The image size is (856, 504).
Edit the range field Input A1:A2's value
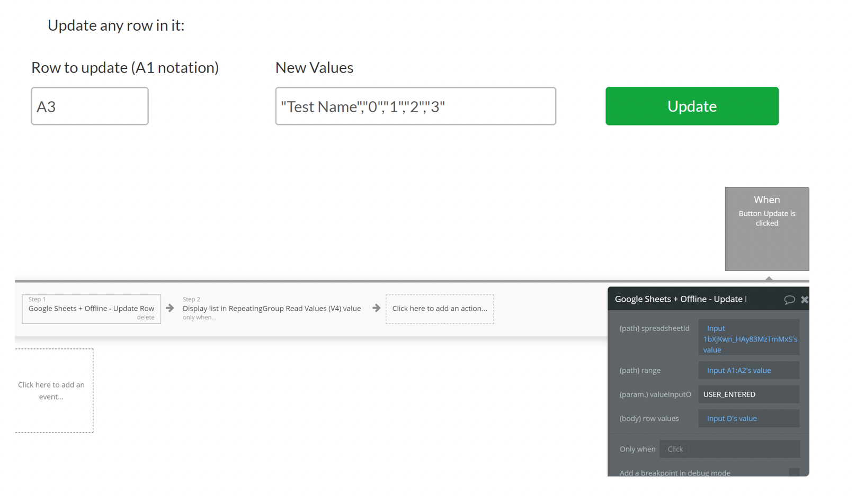pyautogui.click(x=749, y=371)
